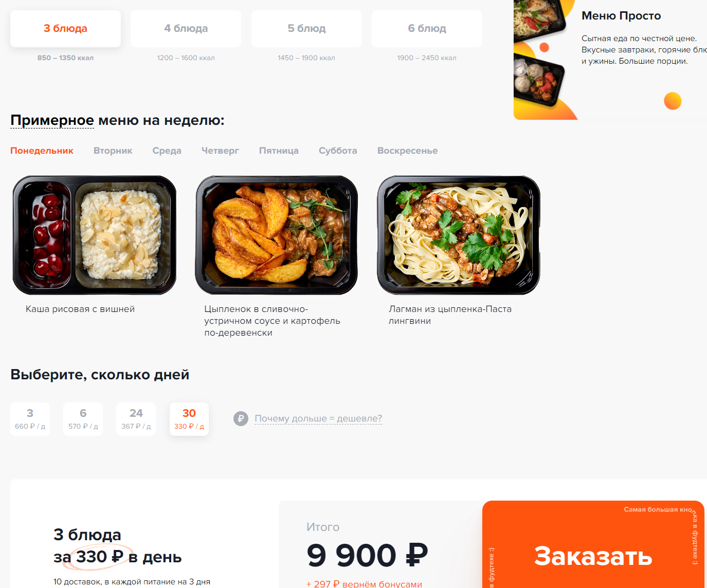Expand the Примерное dotted-underline word
This screenshot has width=707, height=588.
52,120
